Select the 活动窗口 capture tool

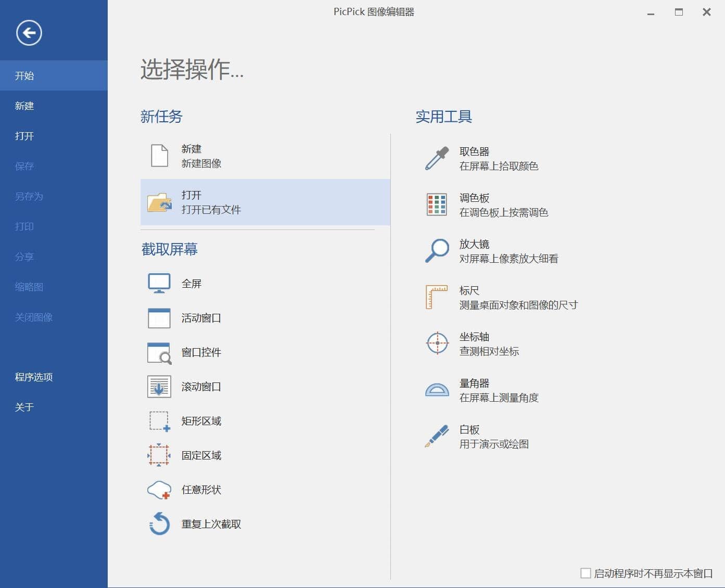[200, 318]
